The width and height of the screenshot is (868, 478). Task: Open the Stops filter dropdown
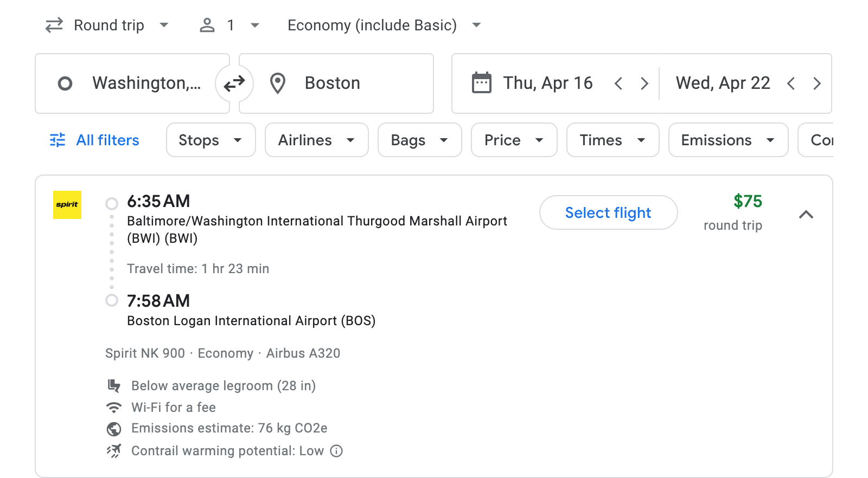(x=211, y=140)
